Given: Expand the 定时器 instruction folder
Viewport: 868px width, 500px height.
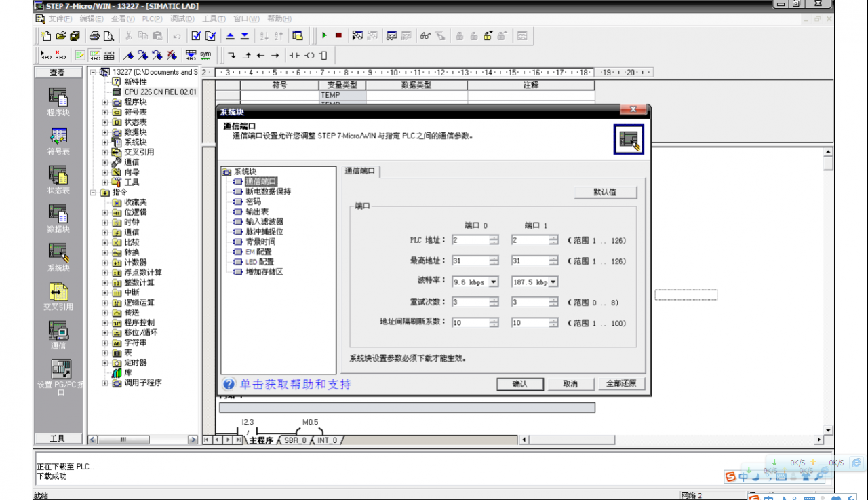Looking at the screenshot, I should click(x=105, y=363).
